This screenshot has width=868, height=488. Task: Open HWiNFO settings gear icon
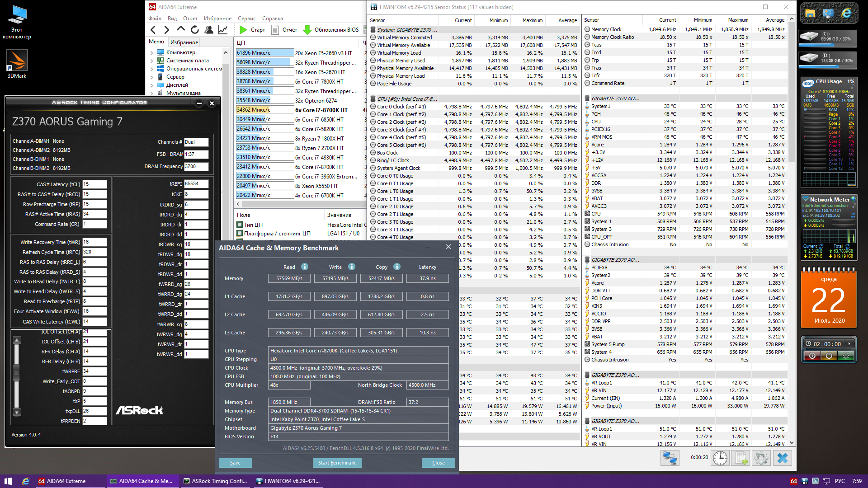[x=761, y=458]
